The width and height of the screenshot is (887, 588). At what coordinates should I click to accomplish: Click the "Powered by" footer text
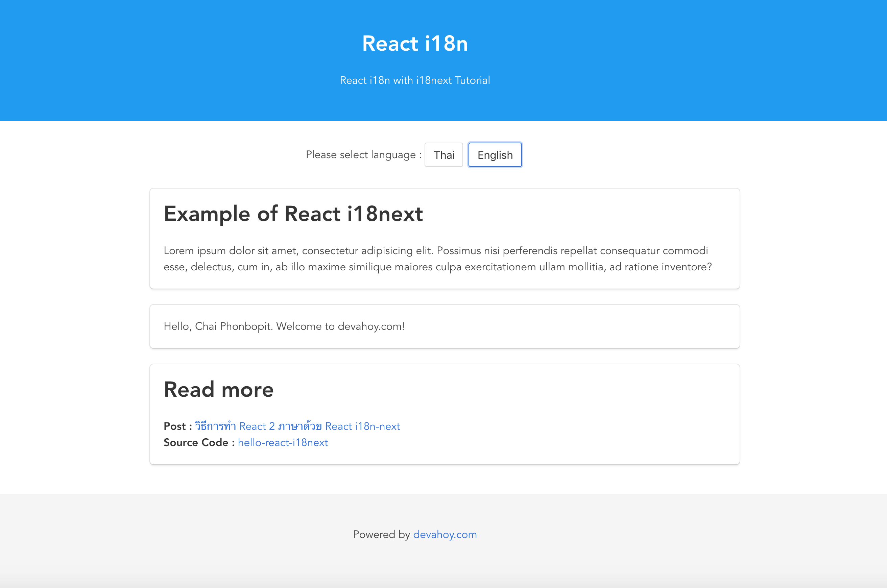click(x=381, y=534)
